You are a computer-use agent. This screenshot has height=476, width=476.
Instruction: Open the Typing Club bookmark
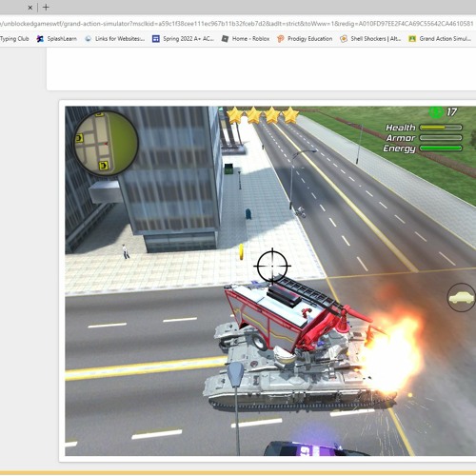coord(14,39)
